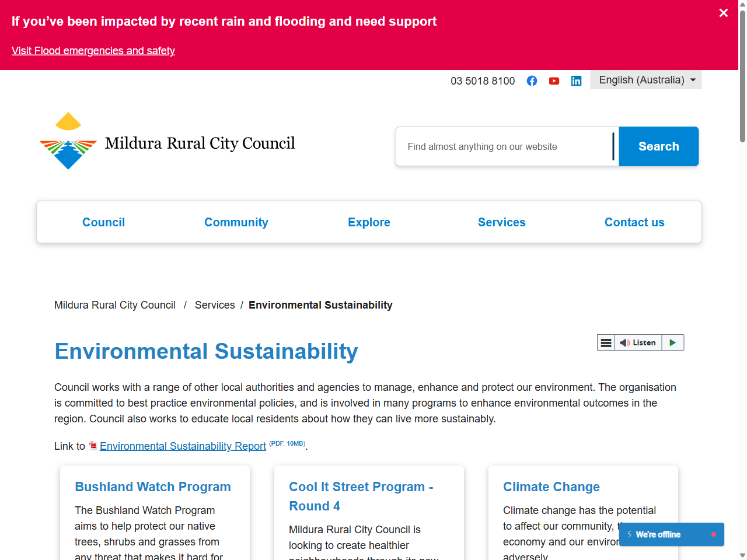Open the We're offline chat widget
Image resolution: width=747 pixels, height=560 pixels.
672,534
